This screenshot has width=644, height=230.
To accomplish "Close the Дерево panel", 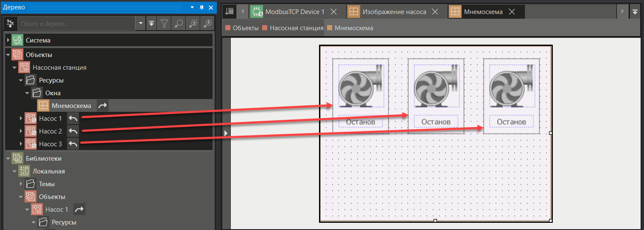I will [x=210, y=7].
